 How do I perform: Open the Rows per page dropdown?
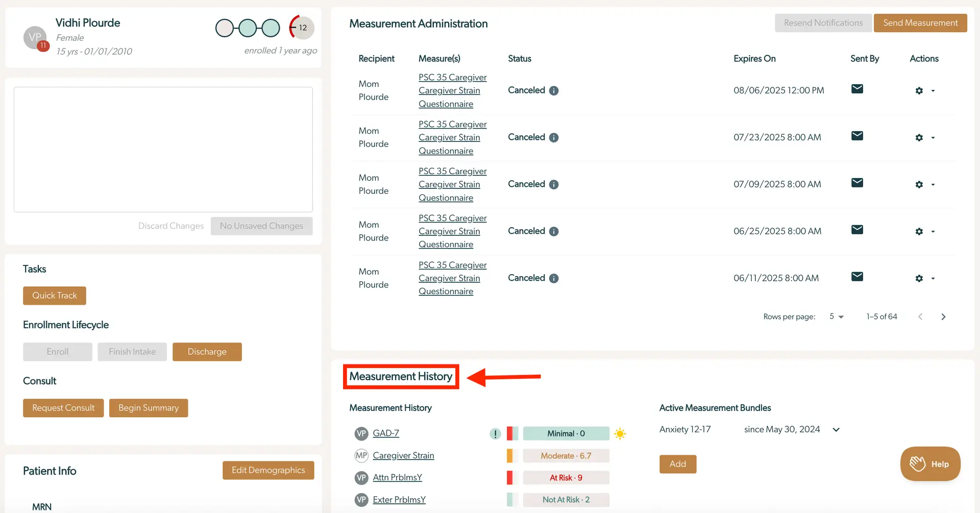coord(836,316)
